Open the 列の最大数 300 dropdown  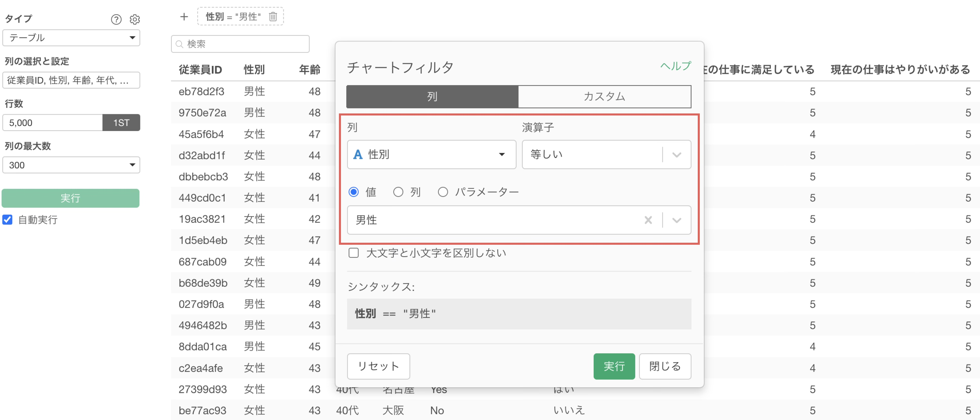pos(71,165)
